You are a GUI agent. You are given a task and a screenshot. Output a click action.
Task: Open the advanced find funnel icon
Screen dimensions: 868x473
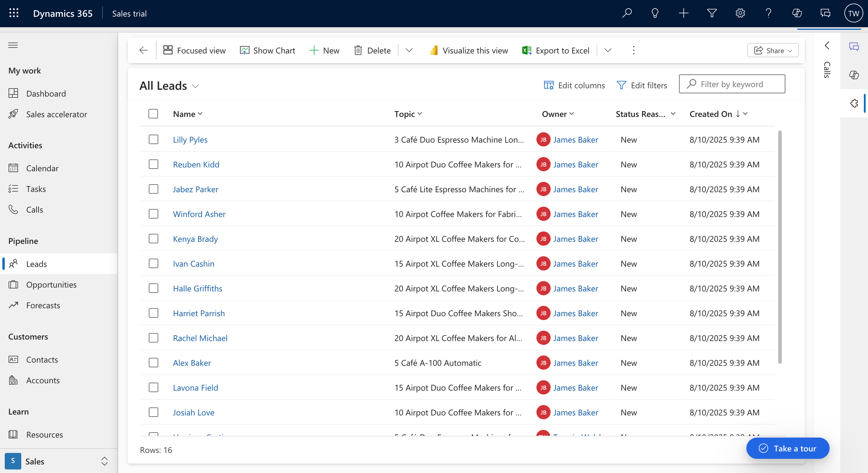pos(712,13)
